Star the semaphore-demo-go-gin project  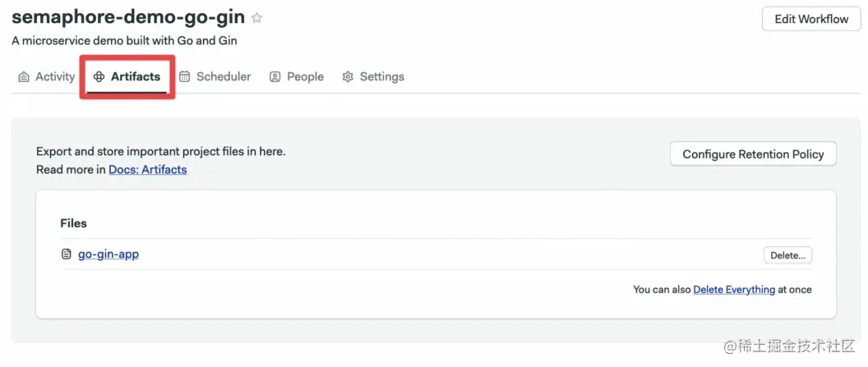point(257,18)
